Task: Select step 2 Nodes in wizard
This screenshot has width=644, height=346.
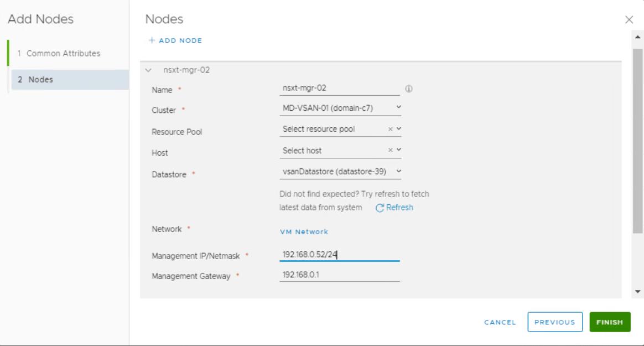Action: [70, 80]
